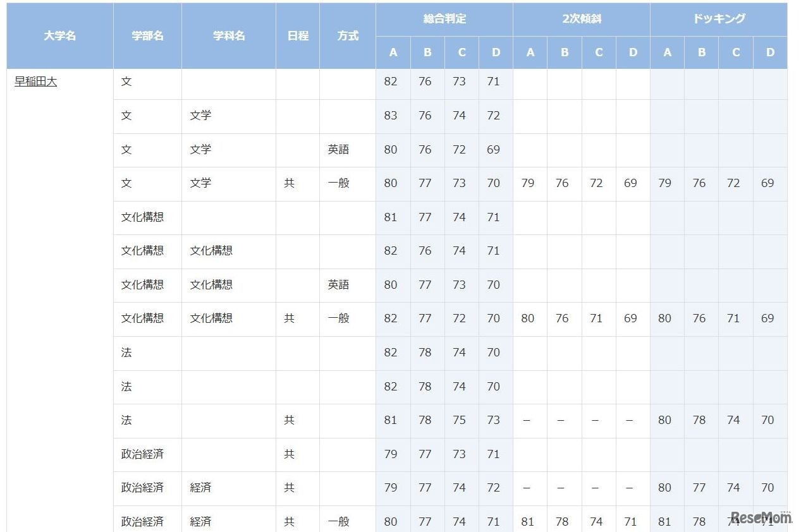This screenshot has height=532, width=801.
Task: Click the 文学 department cell
Action: tap(202, 116)
